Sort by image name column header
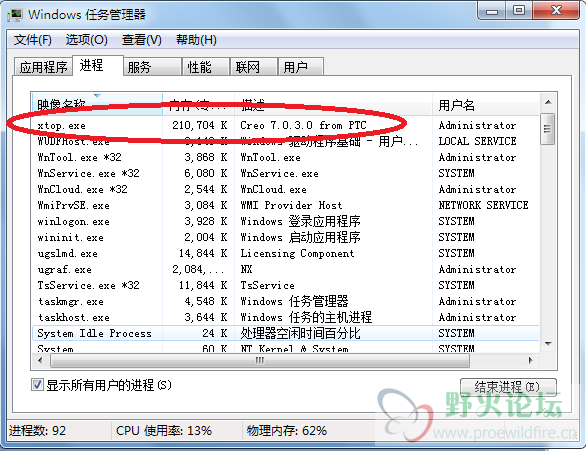 coord(98,104)
